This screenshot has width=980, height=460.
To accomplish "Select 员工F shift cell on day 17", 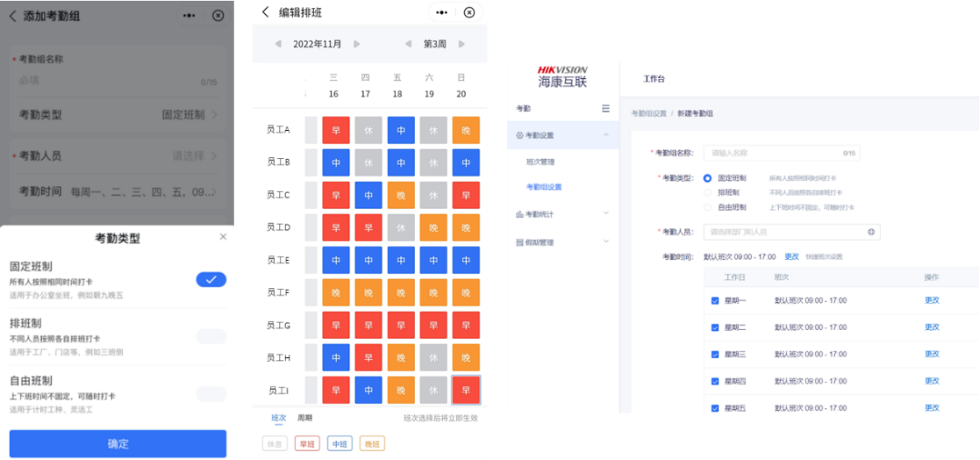I will click(x=369, y=293).
